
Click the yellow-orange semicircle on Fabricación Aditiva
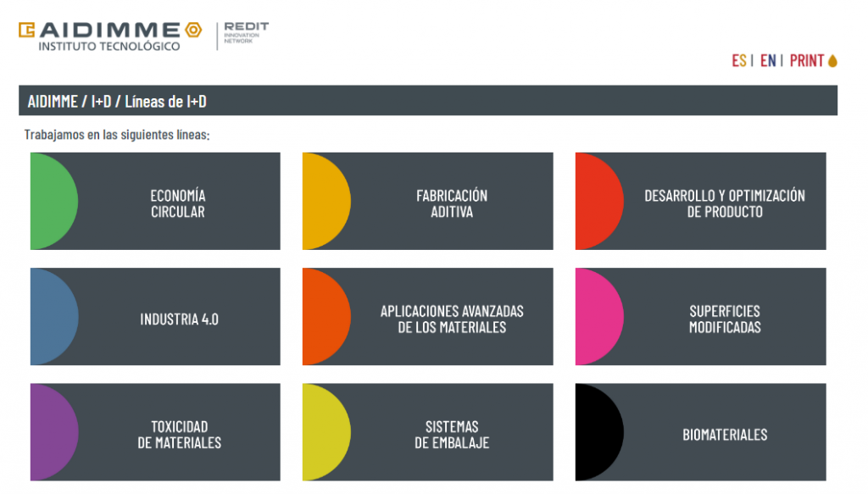[x=326, y=201]
